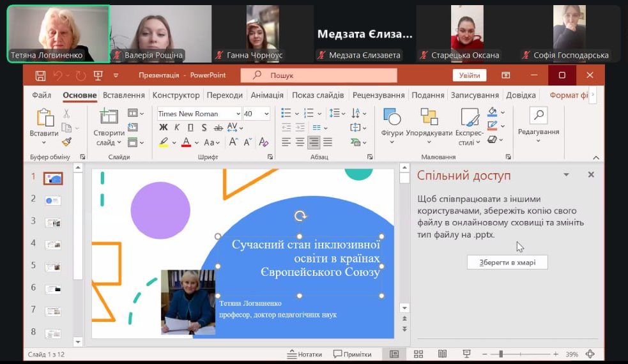Image resolution: width=628 pixels, height=364 pixels.
Task: Select slide 3 thumbnail in the slide panel
Action: (52, 222)
